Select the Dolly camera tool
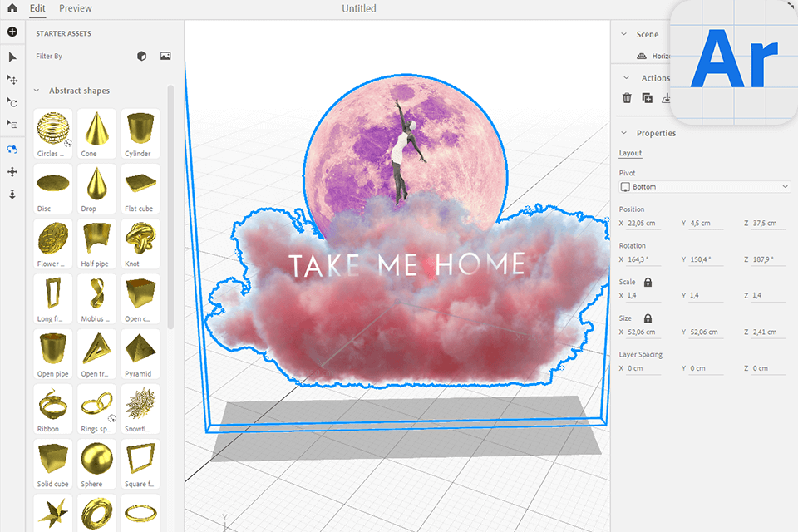The height and width of the screenshot is (532, 798). pyautogui.click(x=12, y=195)
